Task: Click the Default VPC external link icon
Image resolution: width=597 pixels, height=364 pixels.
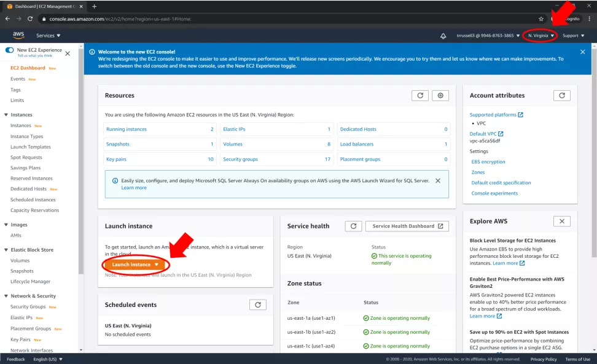Action: (501, 133)
